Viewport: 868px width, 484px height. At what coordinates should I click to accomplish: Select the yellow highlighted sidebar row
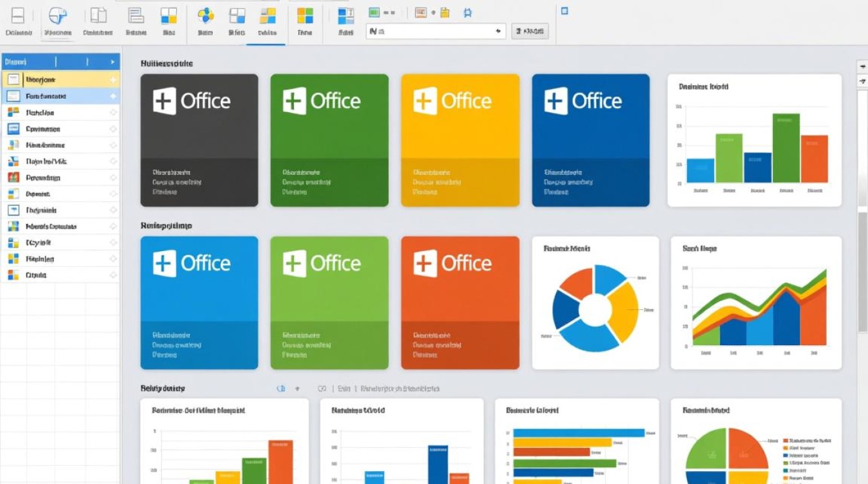tap(61, 79)
